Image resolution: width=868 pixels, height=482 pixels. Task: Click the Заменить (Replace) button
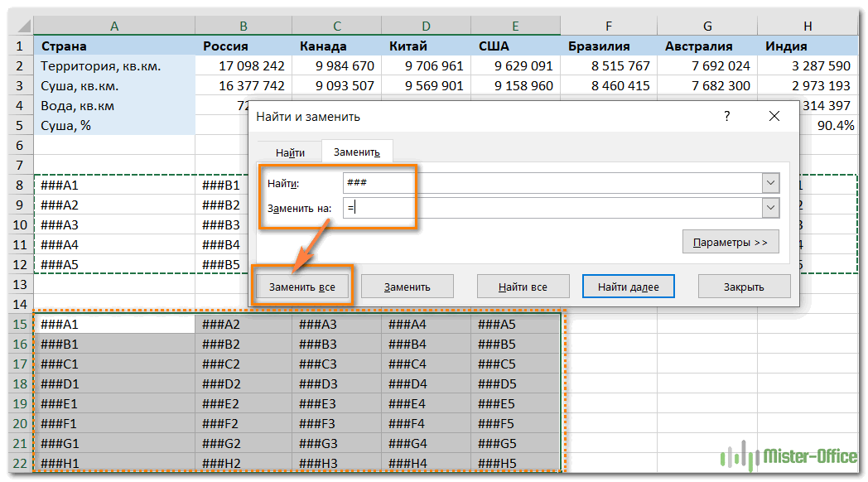click(x=407, y=287)
